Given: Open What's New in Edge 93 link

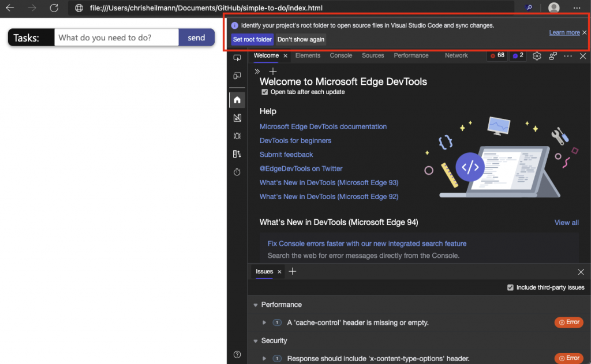Looking at the screenshot, I should tap(328, 182).
